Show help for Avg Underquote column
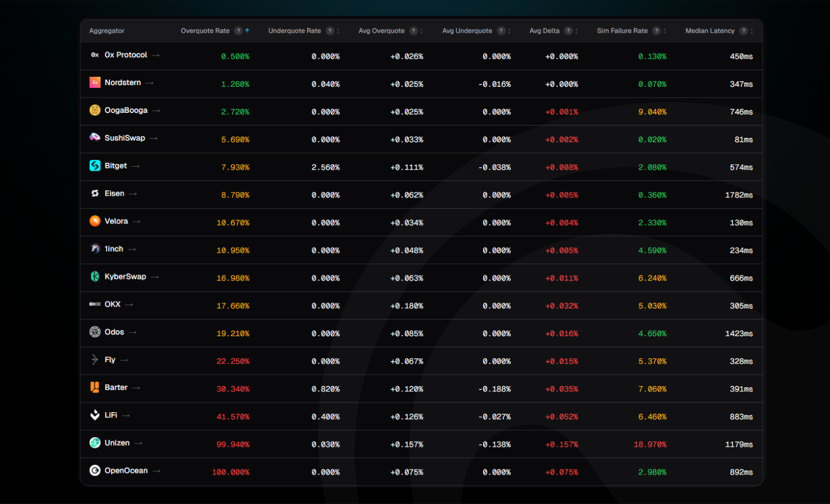This screenshot has width=830, height=504. point(501,31)
